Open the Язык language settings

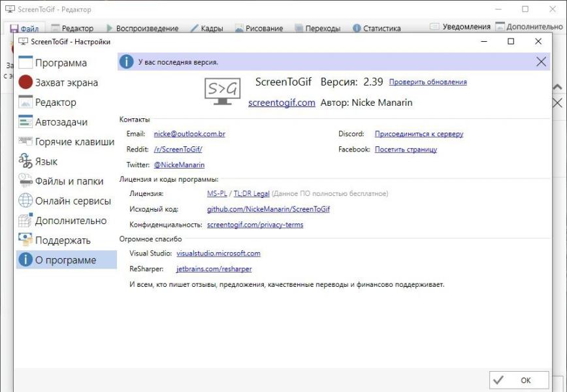click(66, 161)
